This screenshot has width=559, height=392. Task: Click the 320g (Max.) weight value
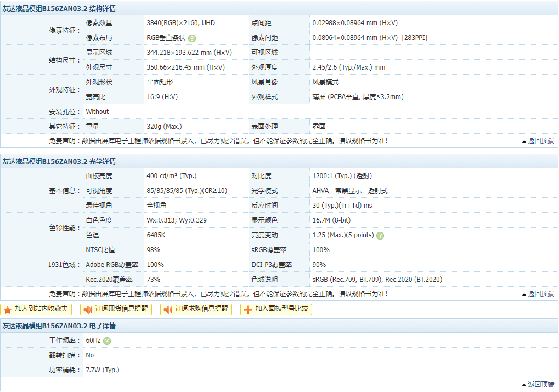[165, 127]
